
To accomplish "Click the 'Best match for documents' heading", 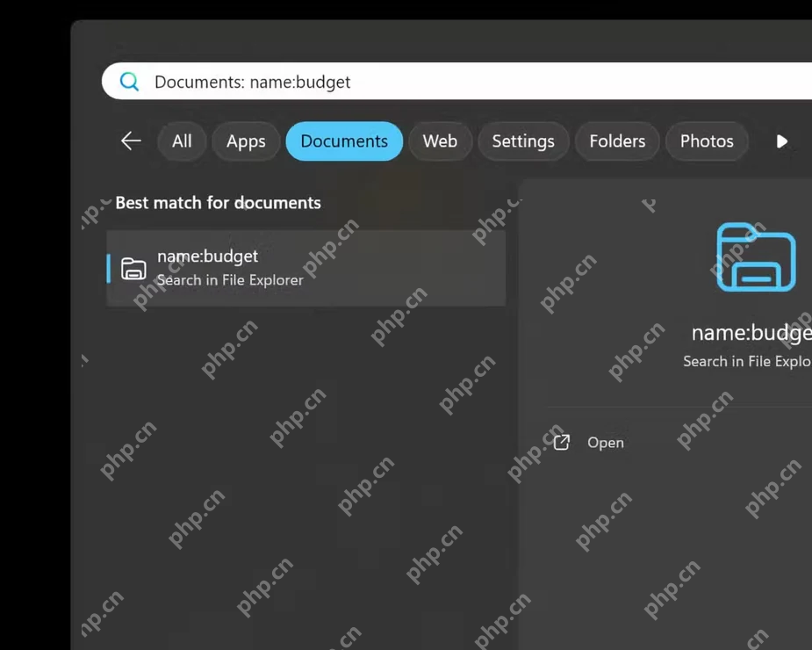I will point(218,203).
